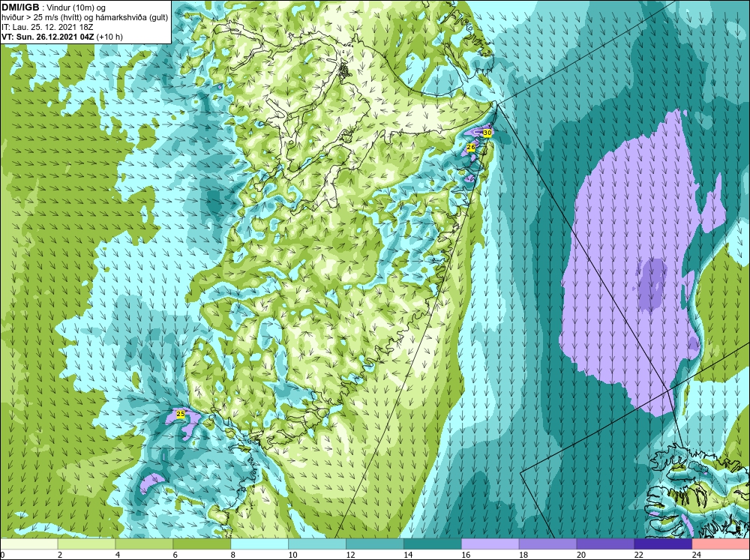This screenshot has width=750, height=560.
Task: Click the valid time 'VT: Sun. 26.12.2021 04Z'
Action: tap(48, 37)
